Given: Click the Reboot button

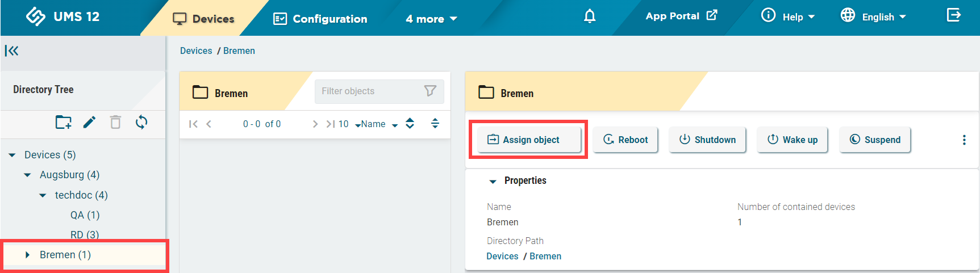Looking at the screenshot, I should pos(625,140).
